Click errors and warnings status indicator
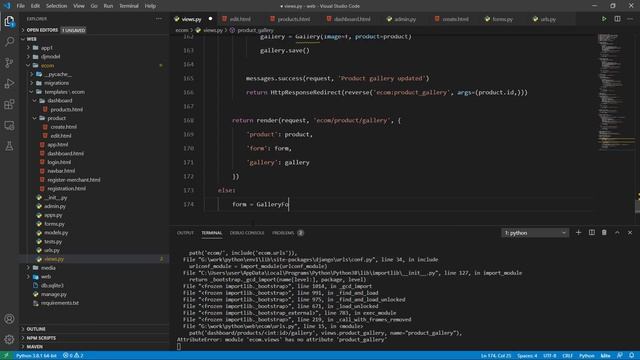This screenshot has height=360, width=640. click(73, 356)
